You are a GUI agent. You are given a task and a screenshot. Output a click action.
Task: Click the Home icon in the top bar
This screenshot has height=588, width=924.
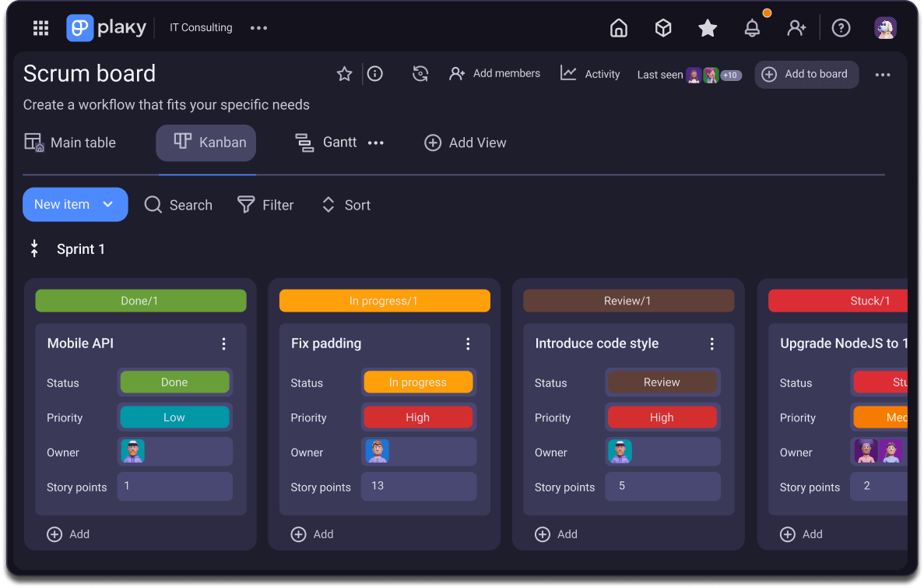click(x=618, y=27)
